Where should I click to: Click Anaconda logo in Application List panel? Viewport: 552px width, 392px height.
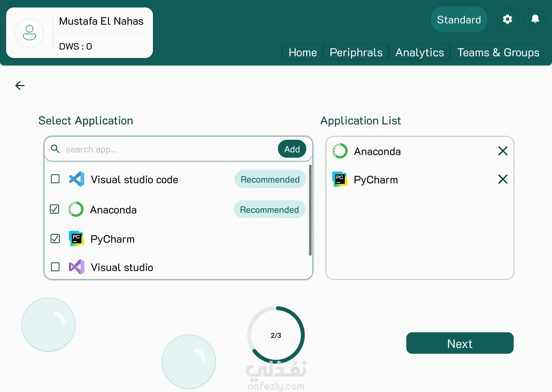click(x=340, y=151)
